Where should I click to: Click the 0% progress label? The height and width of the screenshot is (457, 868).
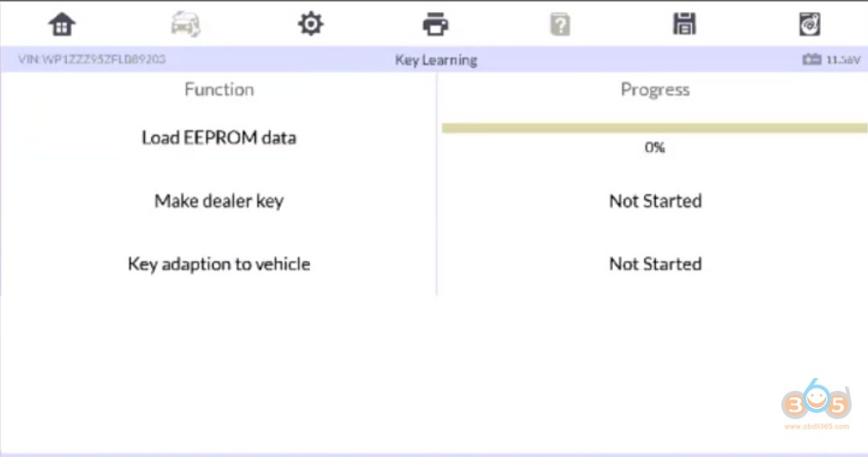654,148
